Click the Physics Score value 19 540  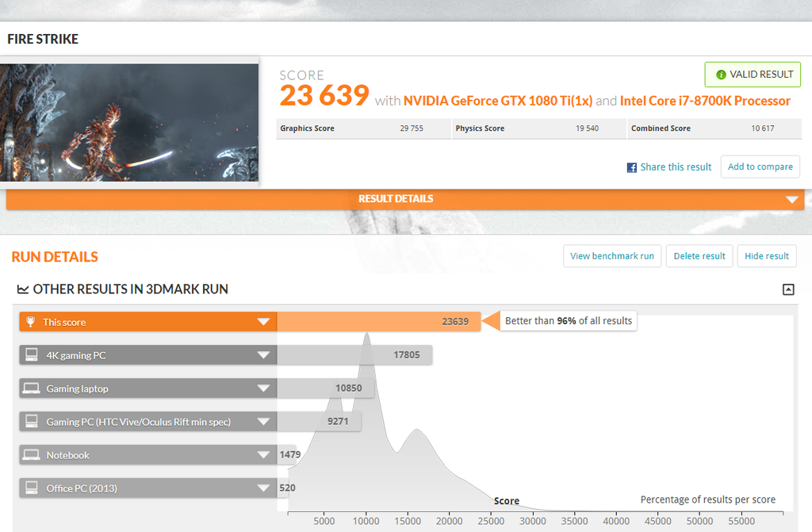click(587, 128)
